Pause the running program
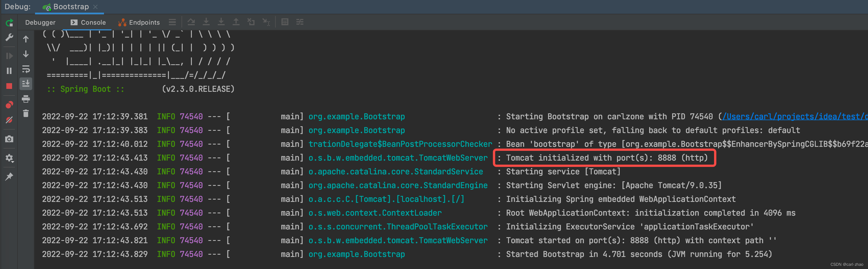868x269 pixels. click(9, 71)
